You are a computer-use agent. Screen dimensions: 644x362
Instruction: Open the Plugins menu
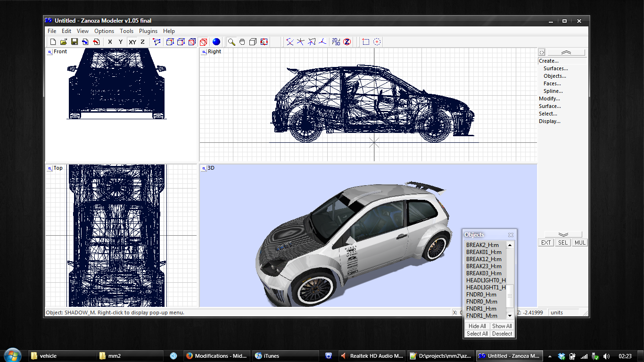(149, 31)
